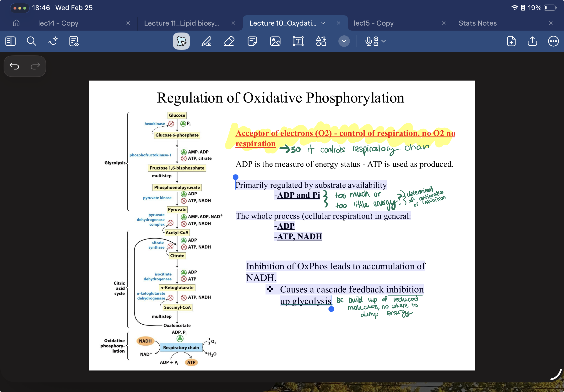Toggle the AI assistant feature

(x=52, y=41)
